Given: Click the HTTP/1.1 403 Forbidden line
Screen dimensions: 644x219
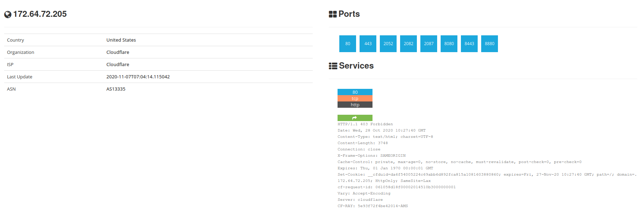Looking at the screenshot, I should pos(365,124).
